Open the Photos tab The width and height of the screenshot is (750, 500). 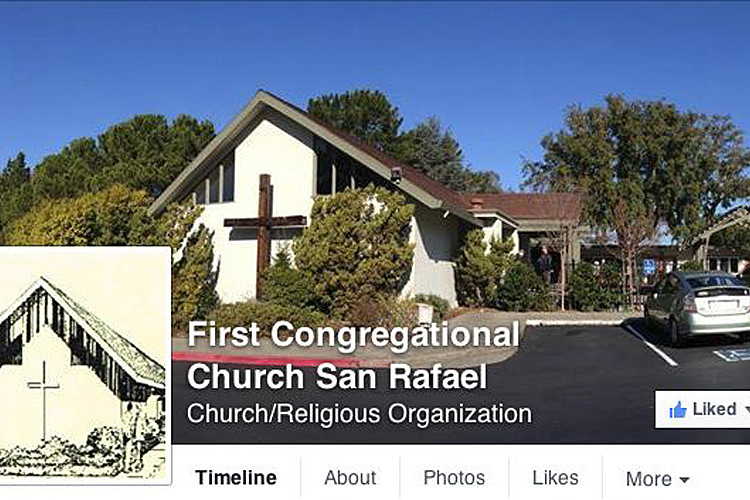[x=454, y=478]
